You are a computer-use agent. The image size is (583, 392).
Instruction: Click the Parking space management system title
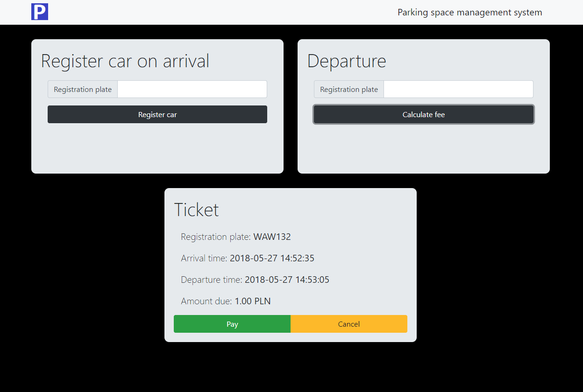click(470, 12)
